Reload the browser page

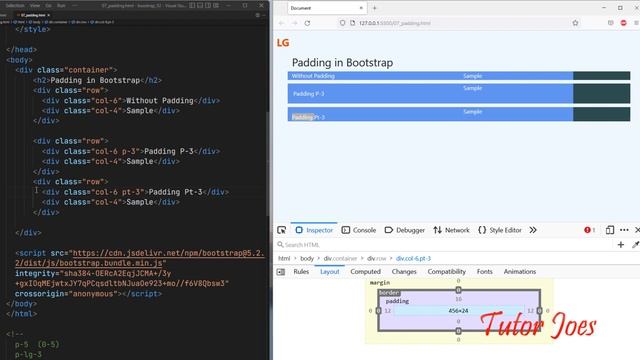click(307, 23)
